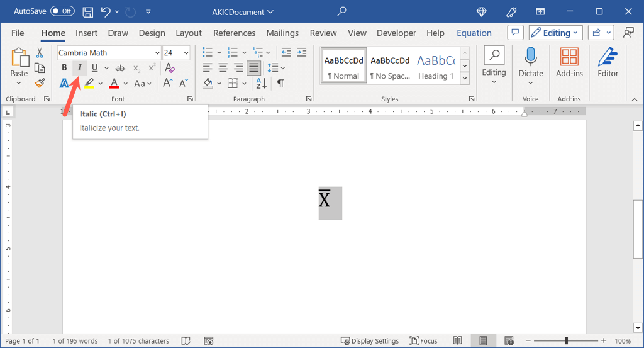Screen dimensions: 644x348
Task: Toggle AutoSave switch on
Action: pyautogui.click(x=62, y=11)
